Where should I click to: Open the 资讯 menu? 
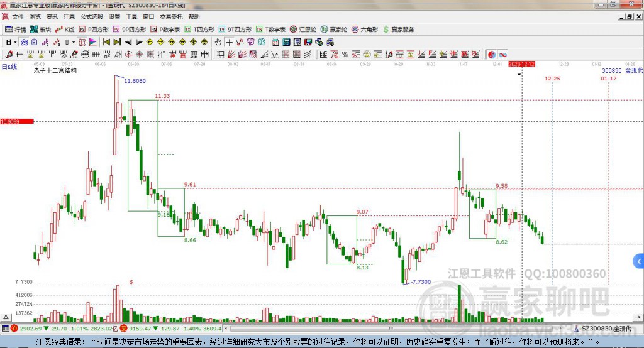(x=52, y=17)
